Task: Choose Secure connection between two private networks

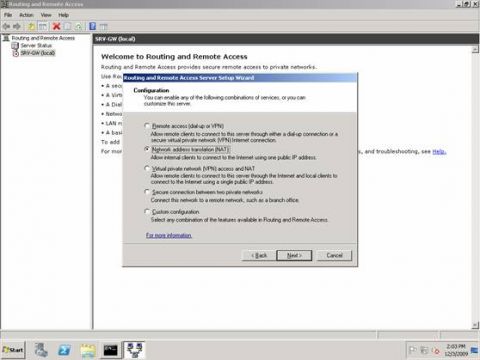Action: (x=147, y=192)
